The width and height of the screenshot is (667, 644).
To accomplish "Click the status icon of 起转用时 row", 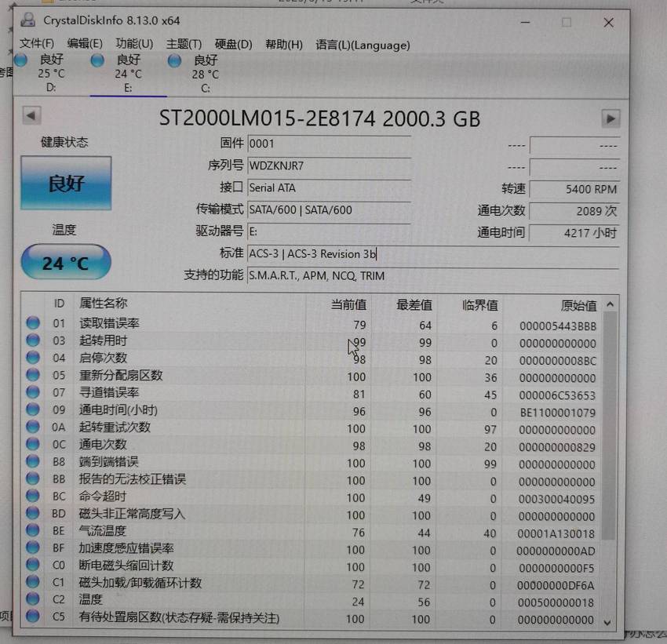I will [x=33, y=340].
